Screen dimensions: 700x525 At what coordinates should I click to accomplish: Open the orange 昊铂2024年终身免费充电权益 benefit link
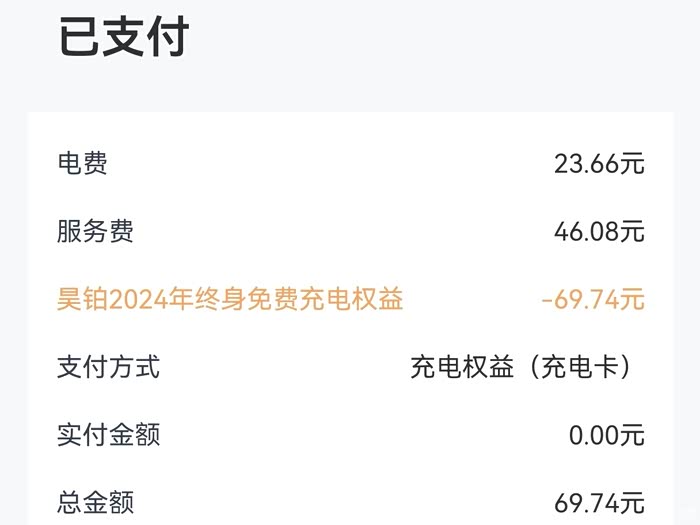pos(230,299)
